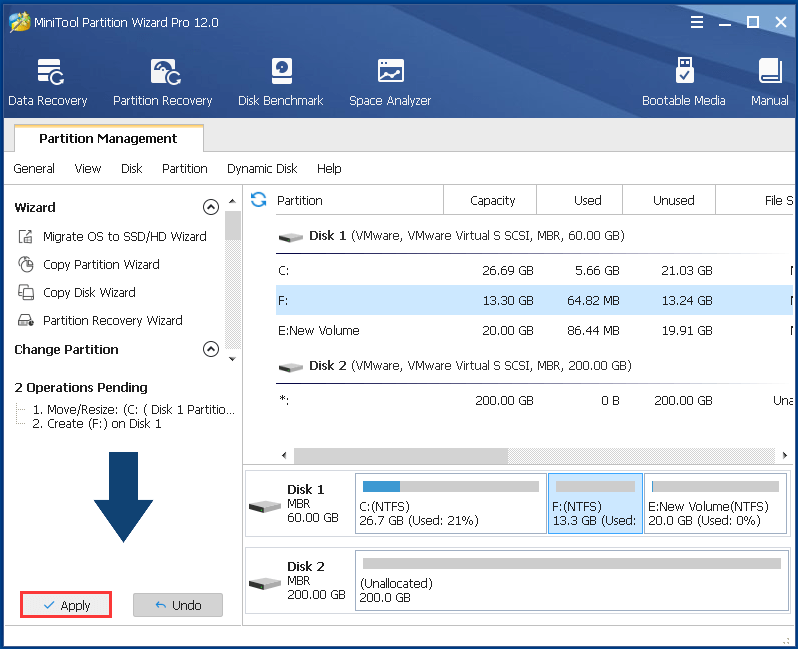
Task: Click the hamburger menu icon in title bar
Action: tap(697, 22)
